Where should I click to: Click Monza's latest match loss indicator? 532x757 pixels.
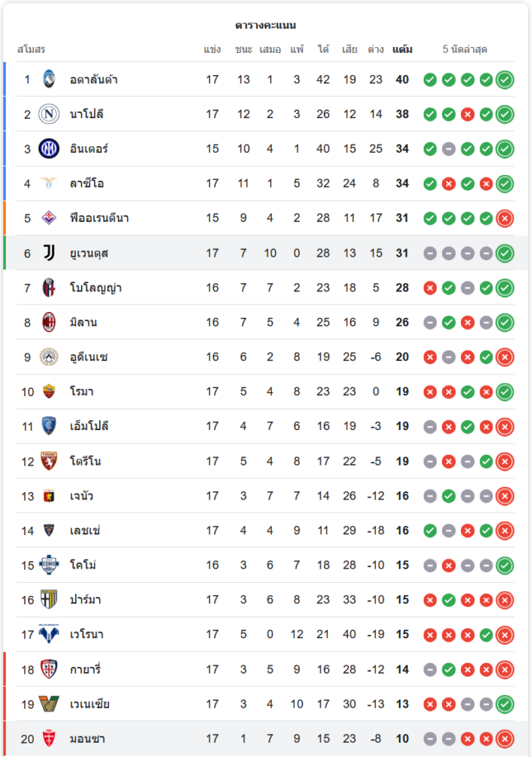pos(505,739)
